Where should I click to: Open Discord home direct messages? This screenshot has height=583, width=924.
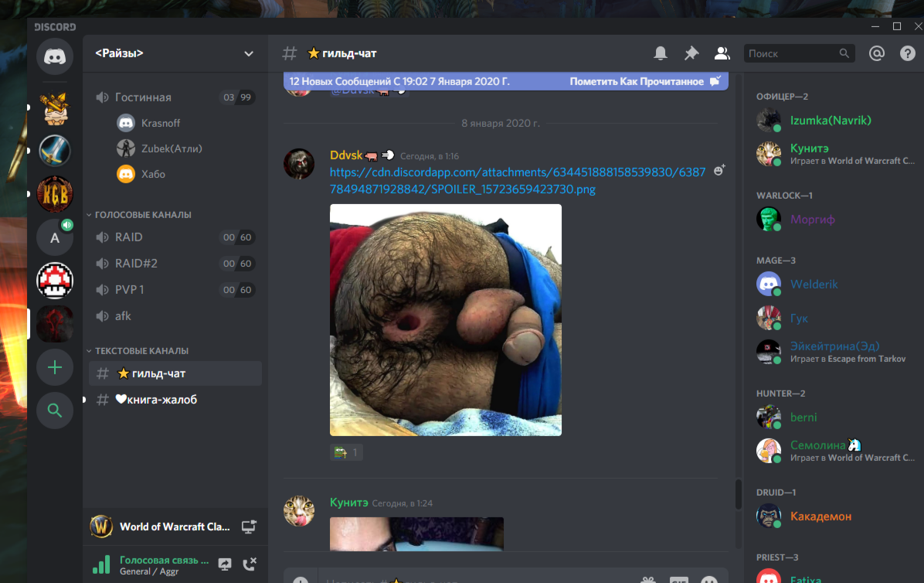coord(54,56)
